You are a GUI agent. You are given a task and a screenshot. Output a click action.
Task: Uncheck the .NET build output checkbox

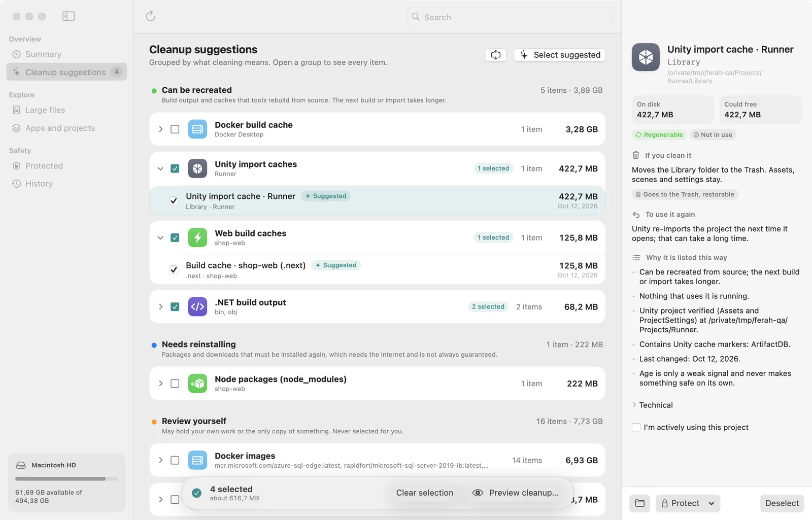(x=175, y=306)
